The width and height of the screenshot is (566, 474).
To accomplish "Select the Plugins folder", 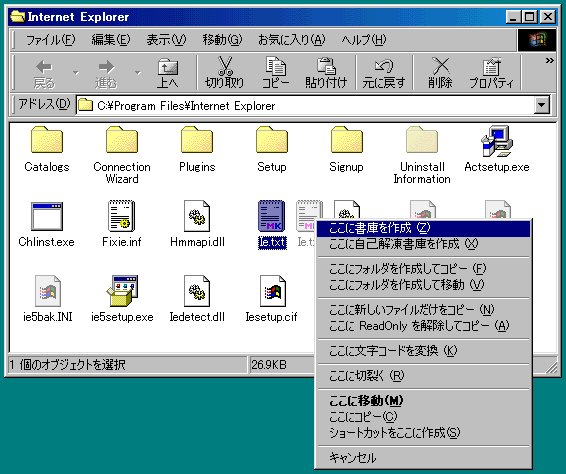I will pyautogui.click(x=197, y=139).
